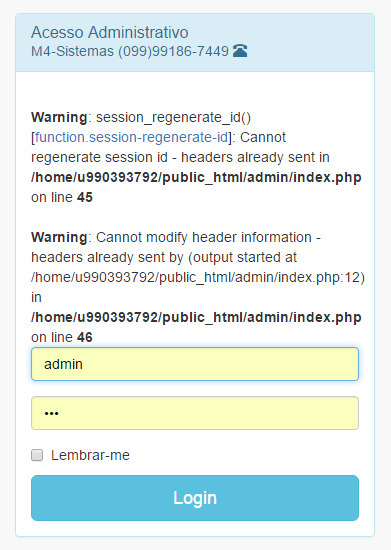391x550 pixels.
Task: Open the function.session-regenerate-id link
Action: point(132,137)
